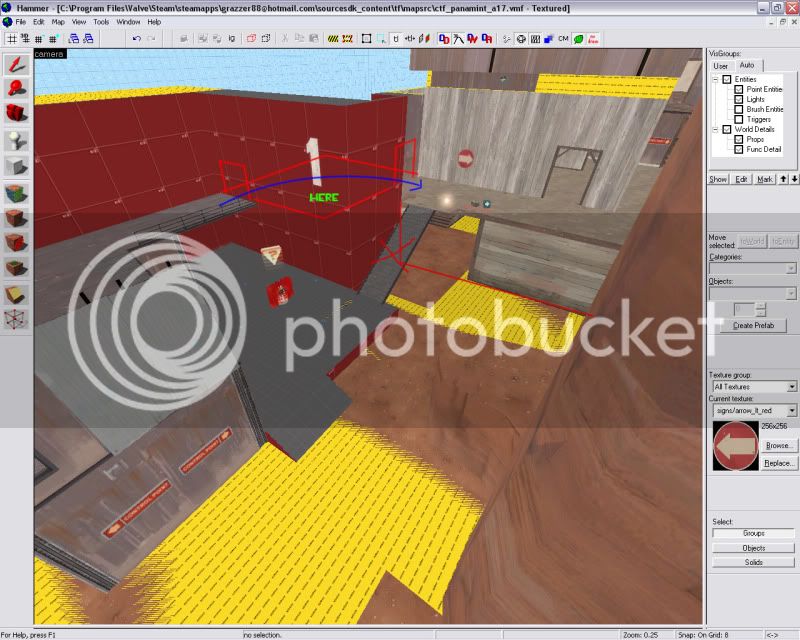Open the Tools menu

point(101,22)
